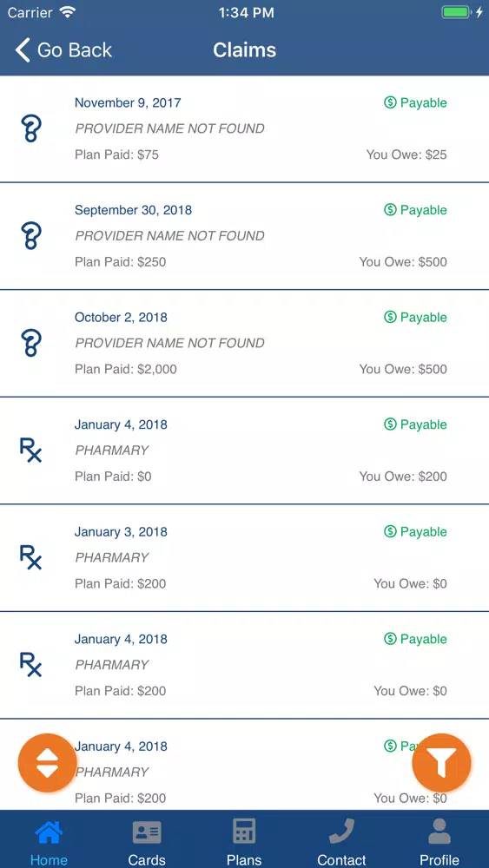489x868 pixels.
Task: Click Payable status on September 30, 2018 claim
Action: (415, 210)
